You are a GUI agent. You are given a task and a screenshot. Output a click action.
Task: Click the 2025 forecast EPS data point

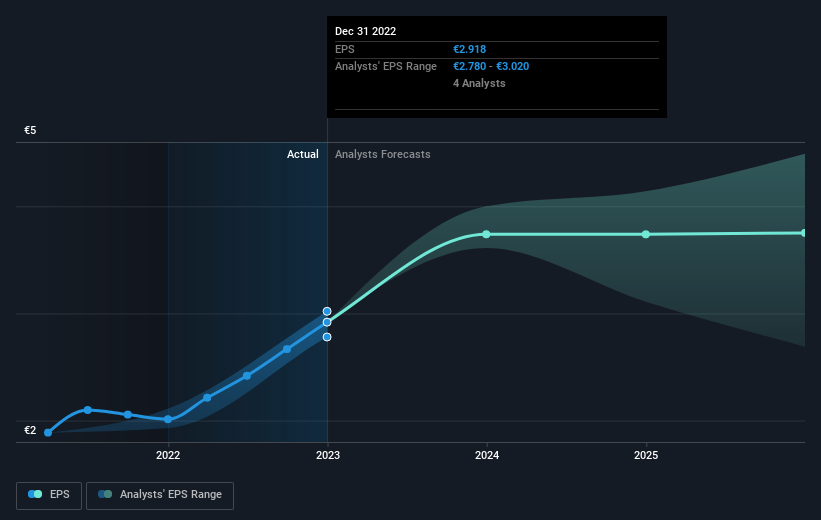tap(646, 234)
